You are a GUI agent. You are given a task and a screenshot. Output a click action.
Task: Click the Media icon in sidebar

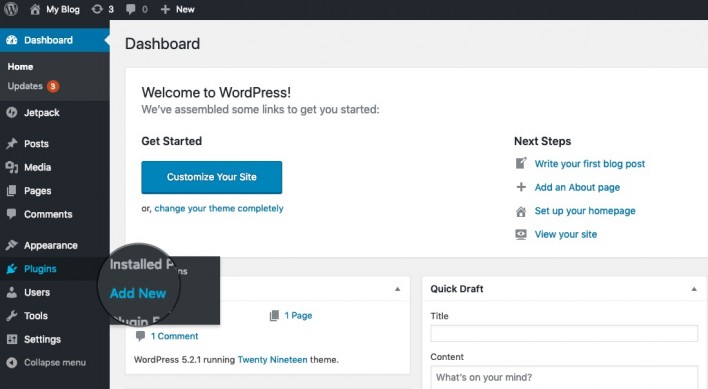tap(12, 167)
